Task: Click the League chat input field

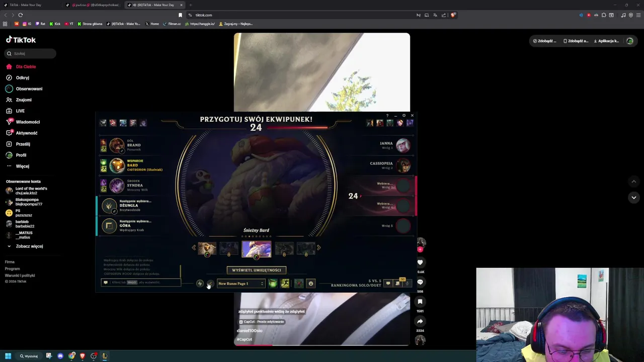Action: click(141, 283)
